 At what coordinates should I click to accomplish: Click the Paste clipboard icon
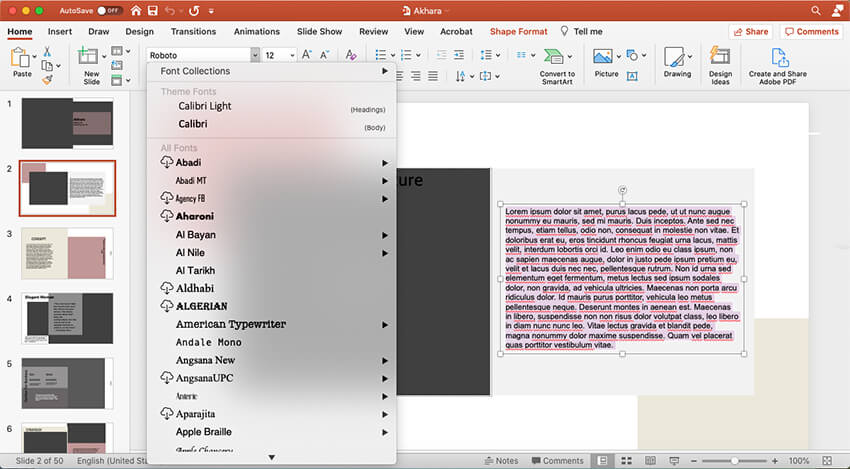click(x=21, y=58)
